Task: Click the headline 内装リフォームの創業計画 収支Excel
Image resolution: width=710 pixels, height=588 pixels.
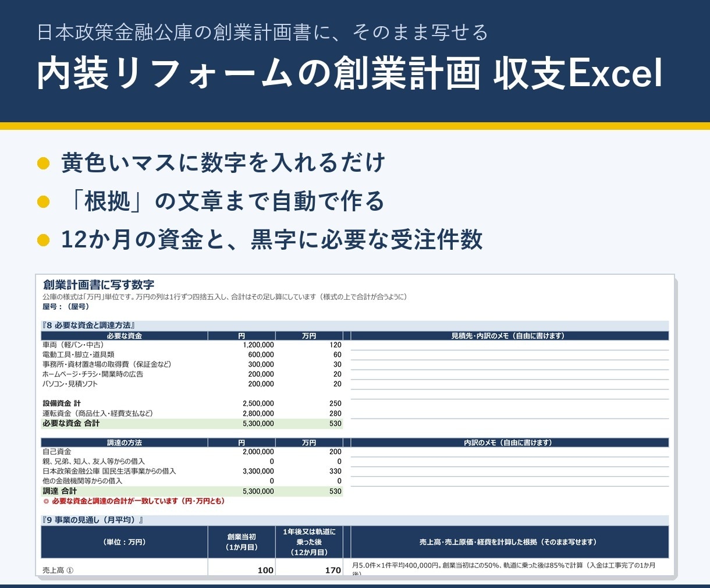Action: pyautogui.click(x=350, y=74)
